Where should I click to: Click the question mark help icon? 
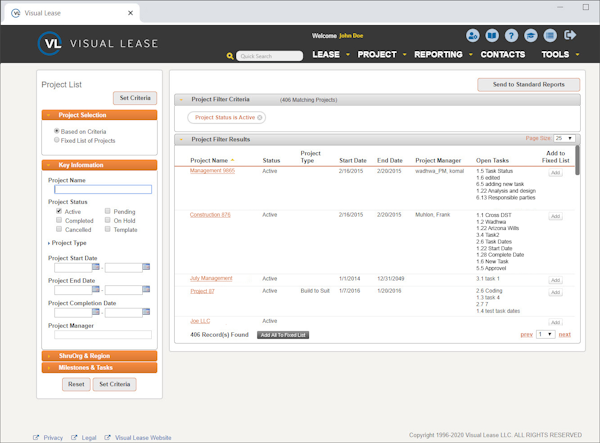pyautogui.click(x=511, y=36)
